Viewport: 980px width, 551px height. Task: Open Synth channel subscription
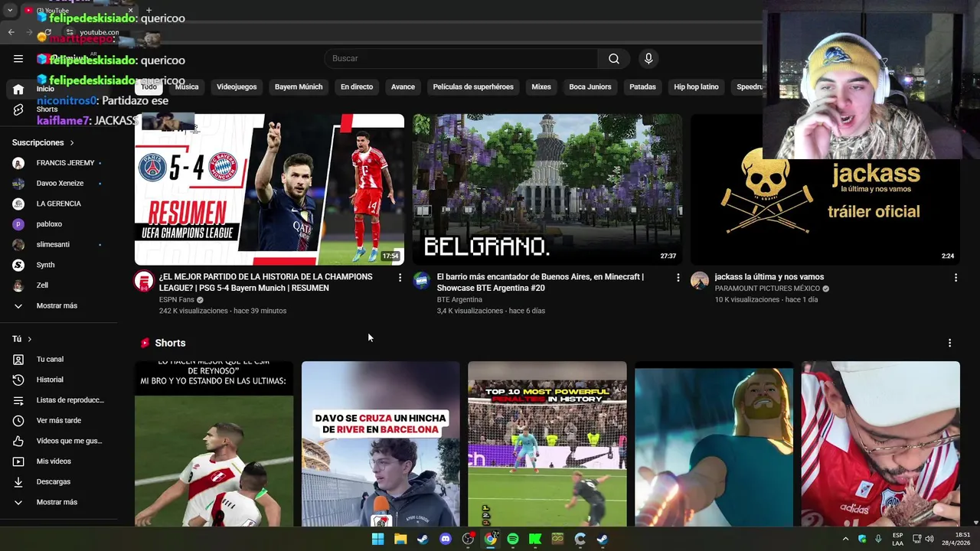[58, 266]
